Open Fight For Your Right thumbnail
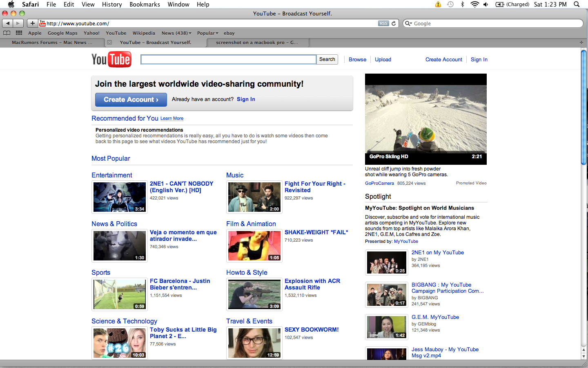The image size is (588, 368). [x=254, y=197]
